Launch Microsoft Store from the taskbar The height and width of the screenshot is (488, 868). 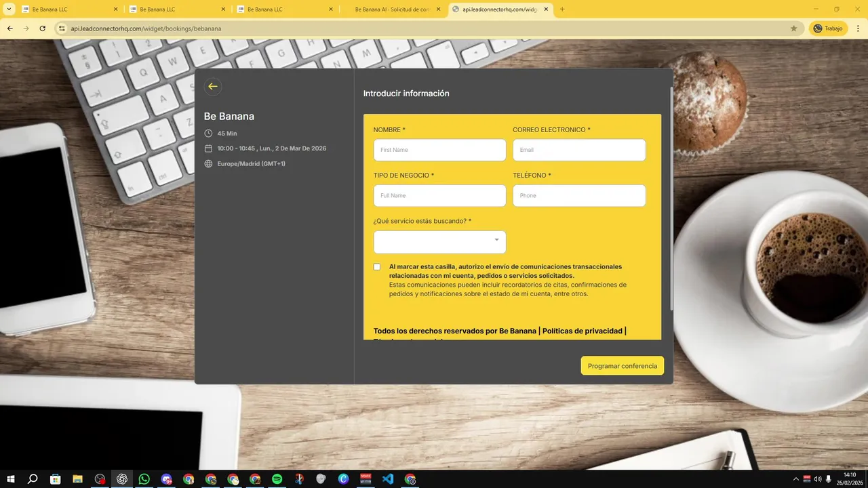pos(56,479)
